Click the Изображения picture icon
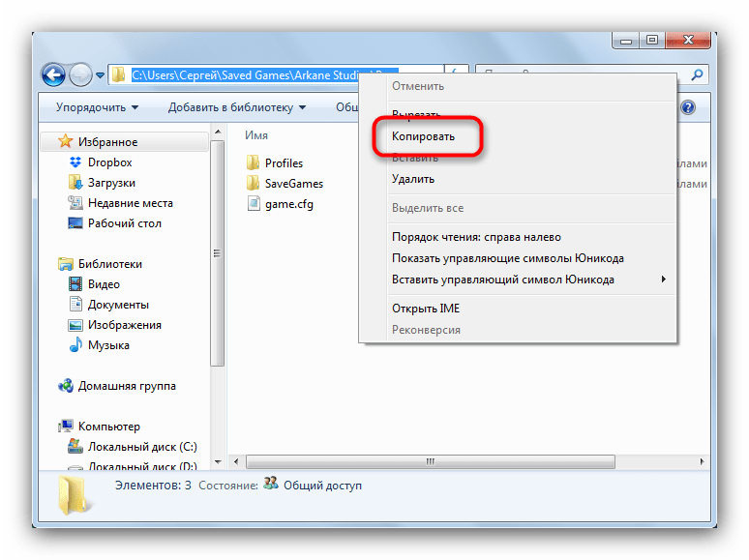This screenshot has width=749, height=560. 75,325
